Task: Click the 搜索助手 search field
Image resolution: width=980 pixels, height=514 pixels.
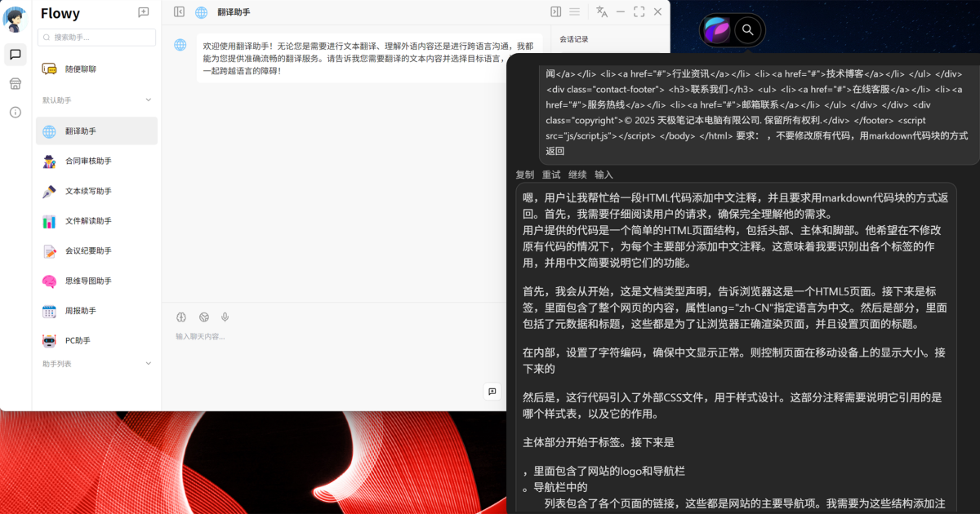Action: [96, 38]
